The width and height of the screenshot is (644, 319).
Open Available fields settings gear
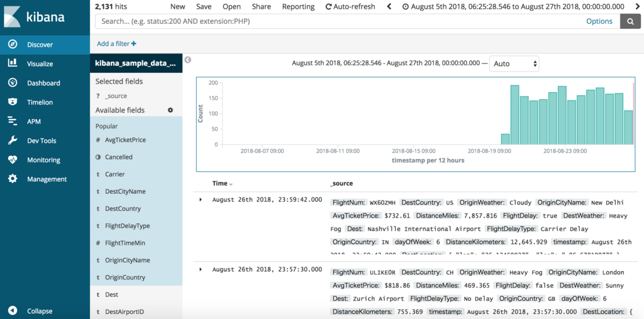tap(170, 110)
